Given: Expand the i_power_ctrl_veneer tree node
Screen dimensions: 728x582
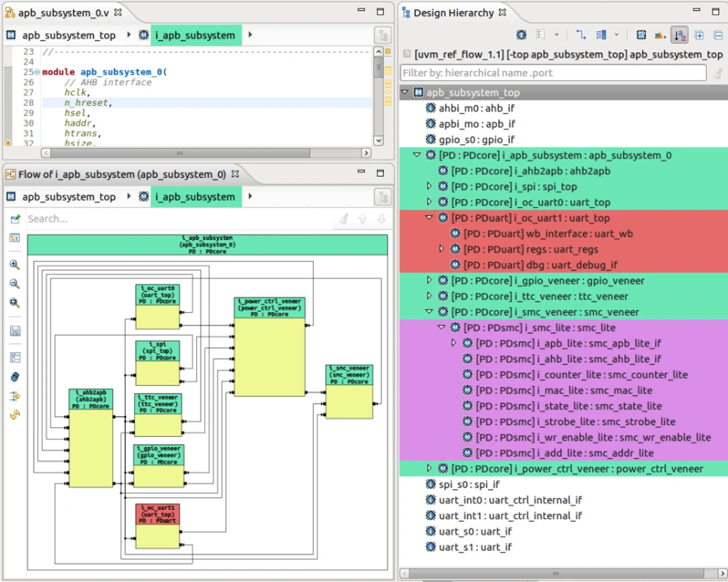Looking at the screenshot, I should 429,468.
